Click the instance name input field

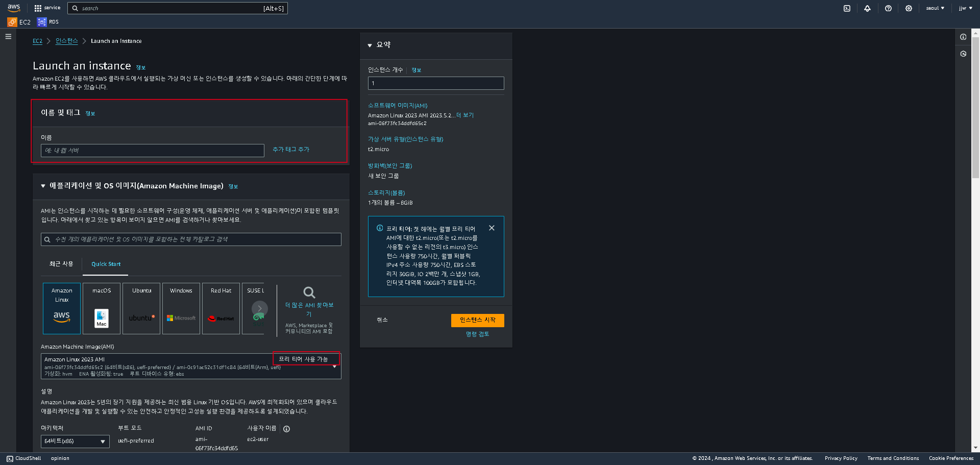coord(152,150)
